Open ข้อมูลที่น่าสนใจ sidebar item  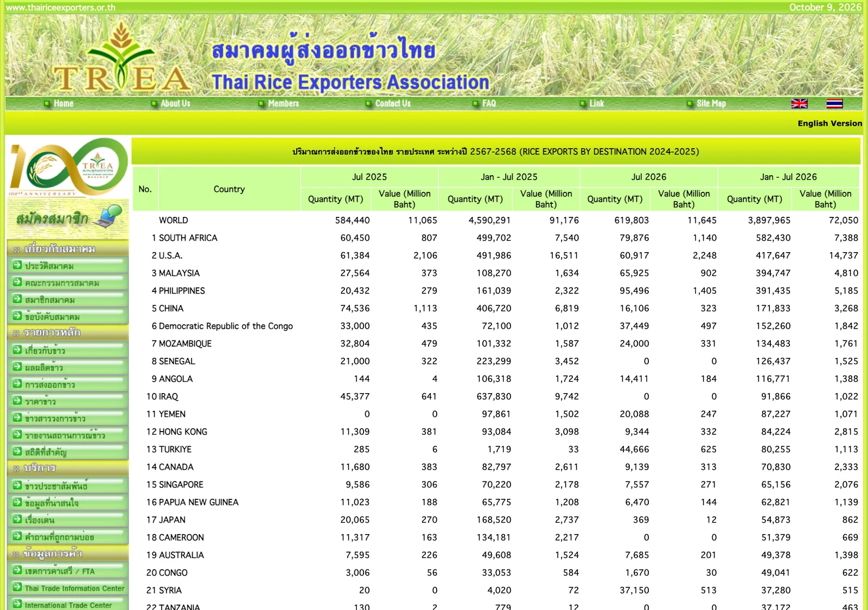[x=68, y=503]
